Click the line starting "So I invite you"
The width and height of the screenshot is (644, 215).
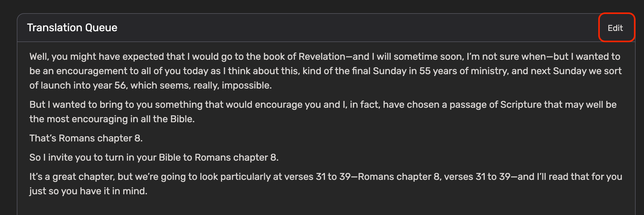click(x=154, y=157)
